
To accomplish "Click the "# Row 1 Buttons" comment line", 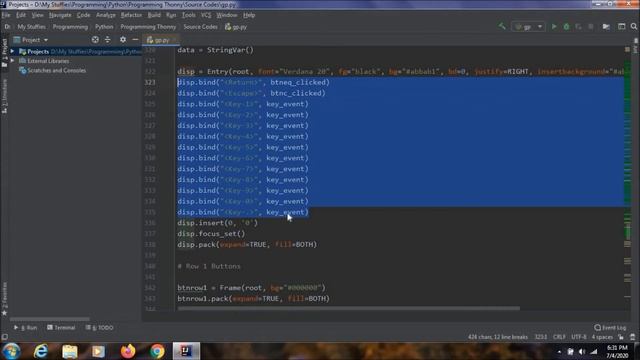I will [x=209, y=266].
